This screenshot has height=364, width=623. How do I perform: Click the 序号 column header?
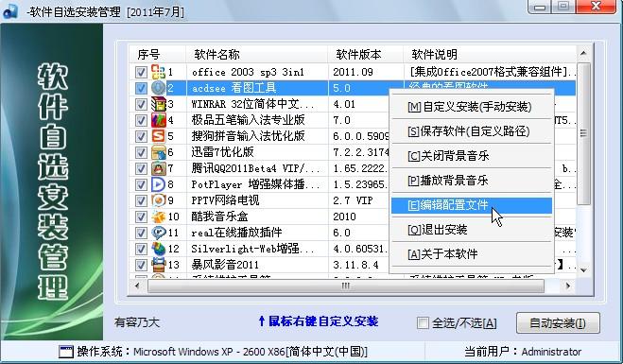coord(157,54)
